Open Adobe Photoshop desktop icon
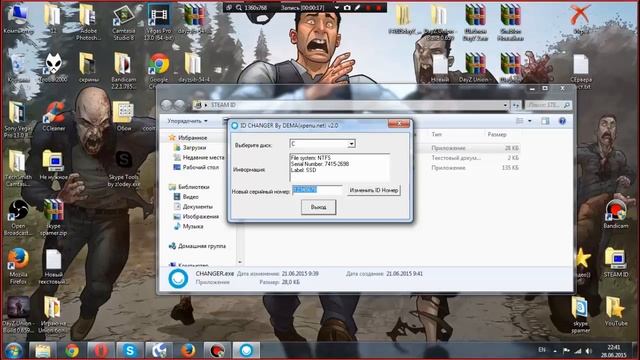Viewport: 640px width, 360px height. (x=88, y=22)
